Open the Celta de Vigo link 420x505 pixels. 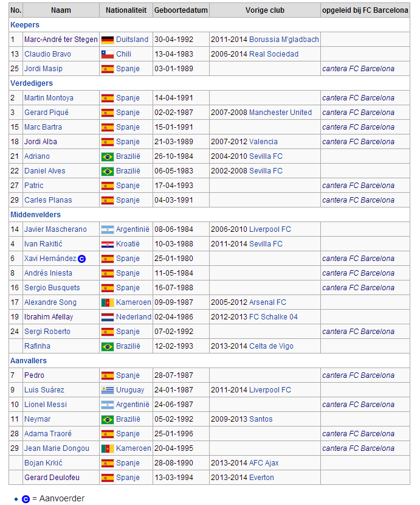(271, 346)
